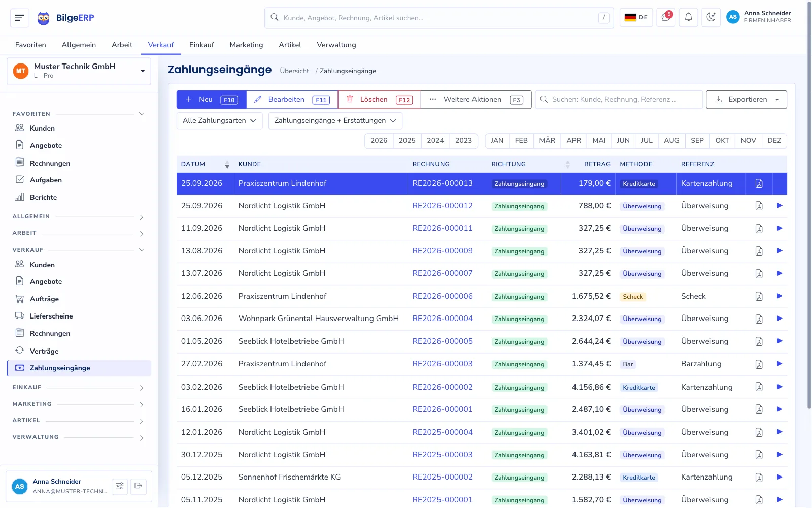
Task: Open the Marketing top menu tab
Action: pyautogui.click(x=246, y=45)
